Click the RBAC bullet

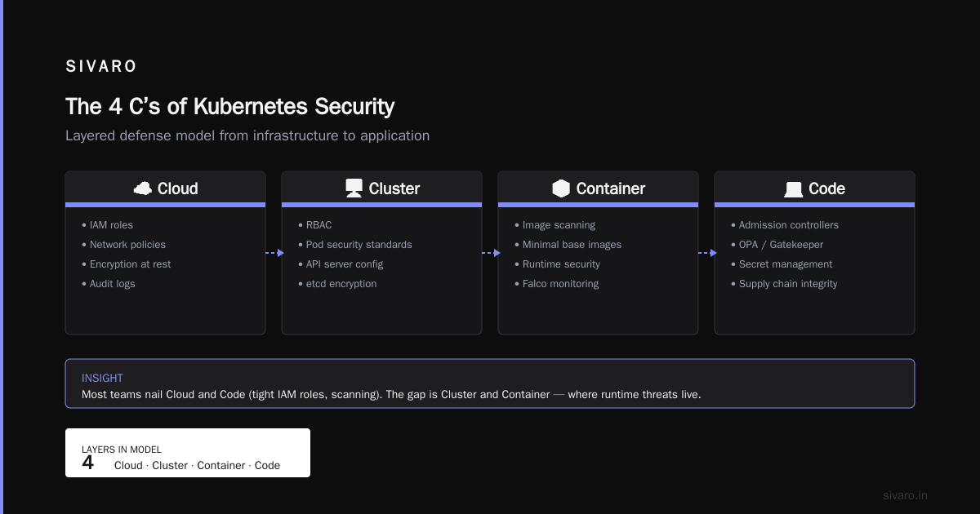pos(314,225)
